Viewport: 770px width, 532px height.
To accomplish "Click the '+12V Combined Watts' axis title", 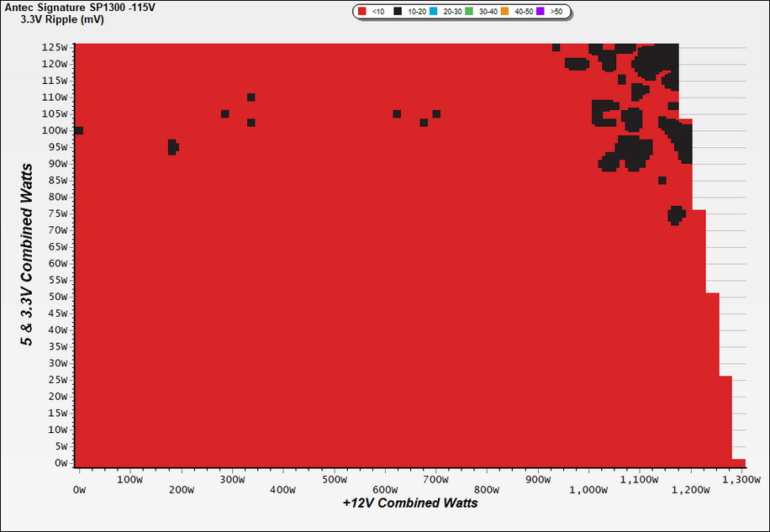I will (x=410, y=503).
